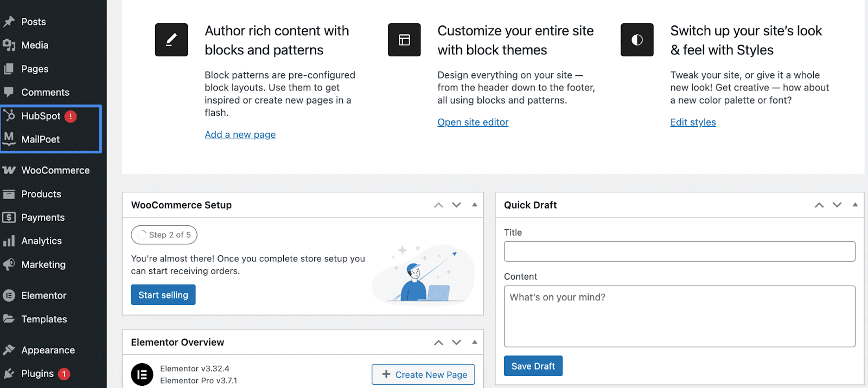This screenshot has width=868, height=388.
Task: Click the Switch up your site's look heading
Action: pos(746,40)
